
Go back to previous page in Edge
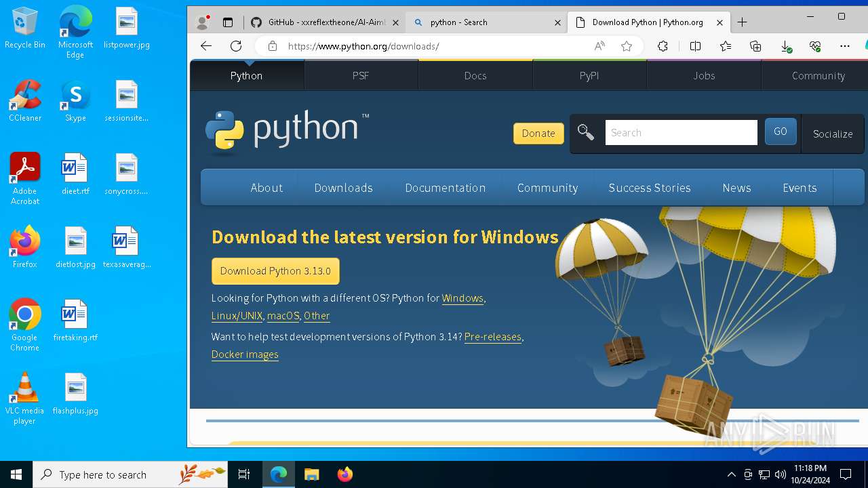coord(206,46)
